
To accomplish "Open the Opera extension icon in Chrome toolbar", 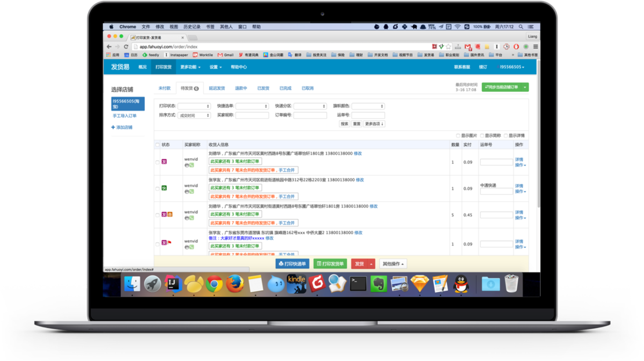I will pyautogui.click(x=516, y=47).
